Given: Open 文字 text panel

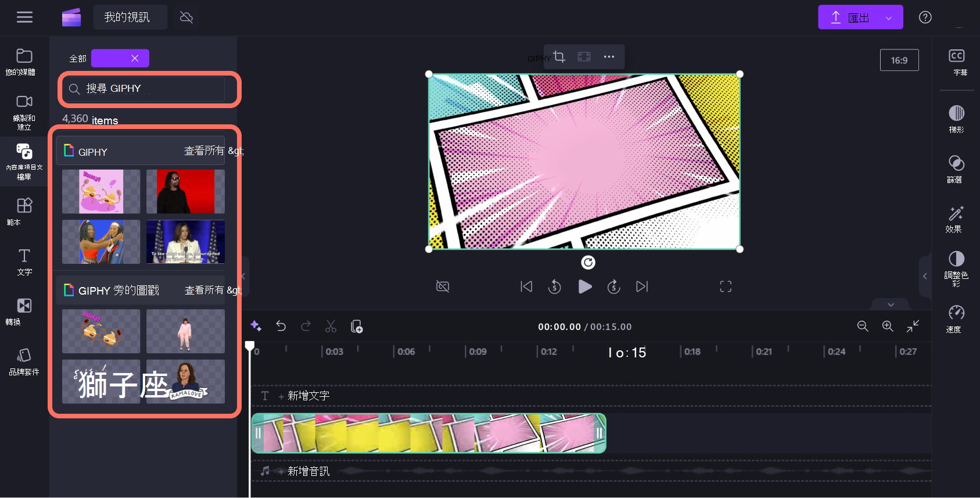Looking at the screenshot, I should tap(24, 261).
